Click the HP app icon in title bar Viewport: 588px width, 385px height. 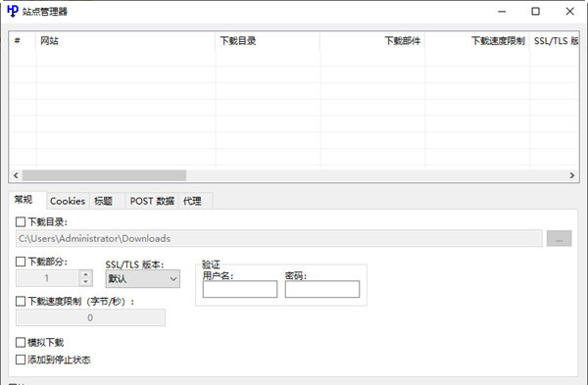pos(13,11)
